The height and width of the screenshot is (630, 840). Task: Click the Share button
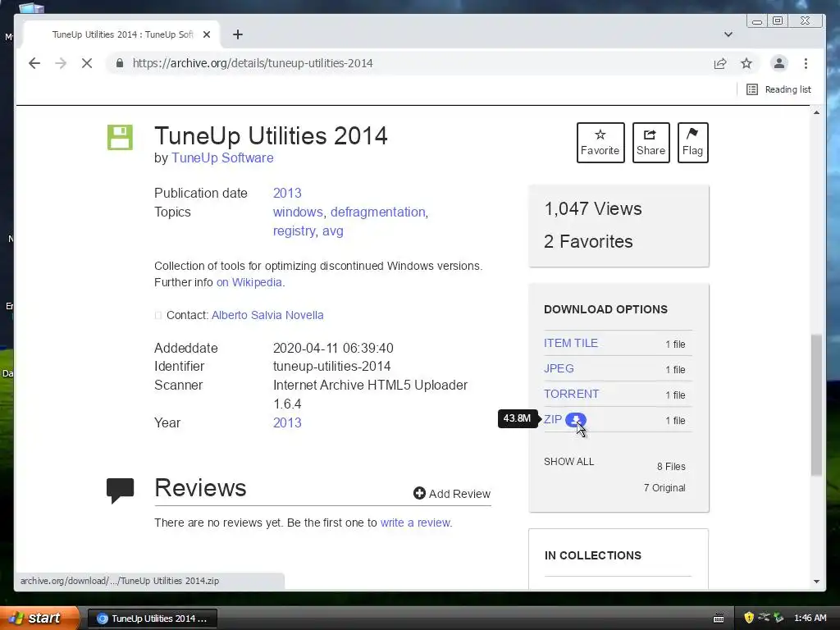(x=651, y=143)
